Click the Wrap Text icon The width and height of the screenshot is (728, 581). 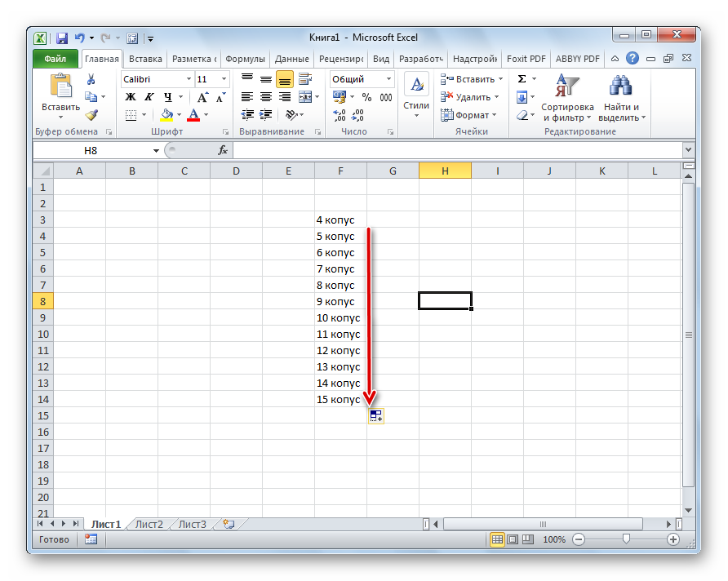coord(305,79)
